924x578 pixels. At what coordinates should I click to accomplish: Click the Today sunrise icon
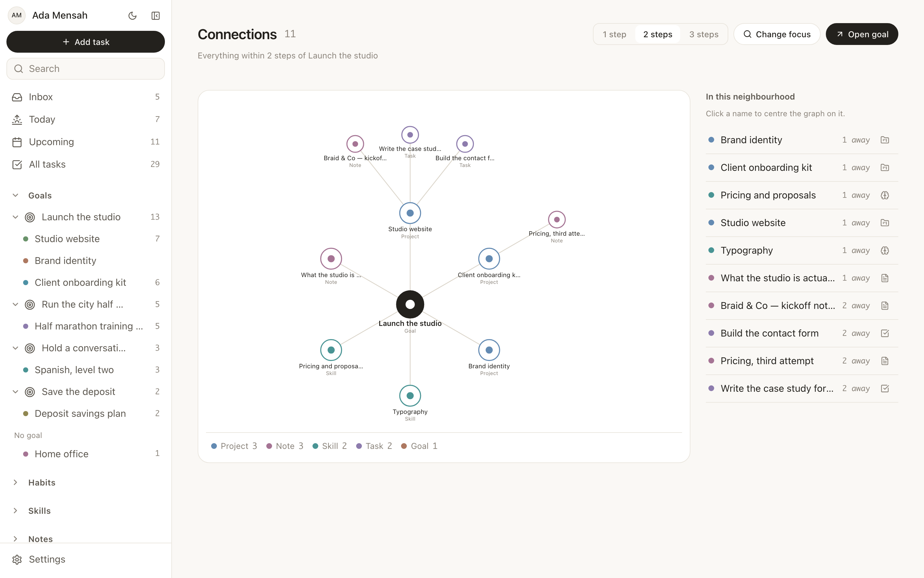tap(17, 120)
